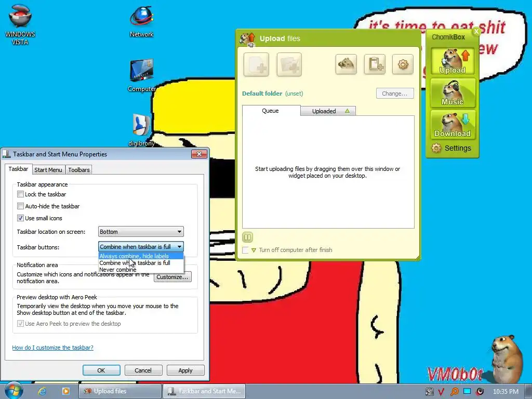Click Cancel in Taskbar properties dialog

coord(143,370)
